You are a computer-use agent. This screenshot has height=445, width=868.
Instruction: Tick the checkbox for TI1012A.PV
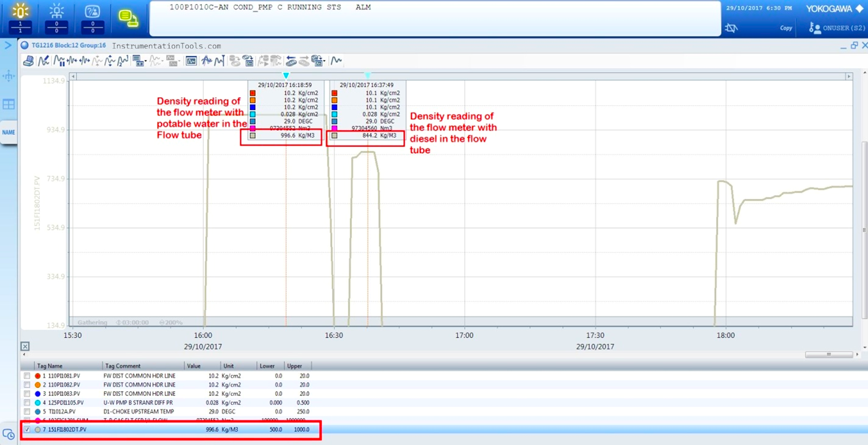point(27,411)
